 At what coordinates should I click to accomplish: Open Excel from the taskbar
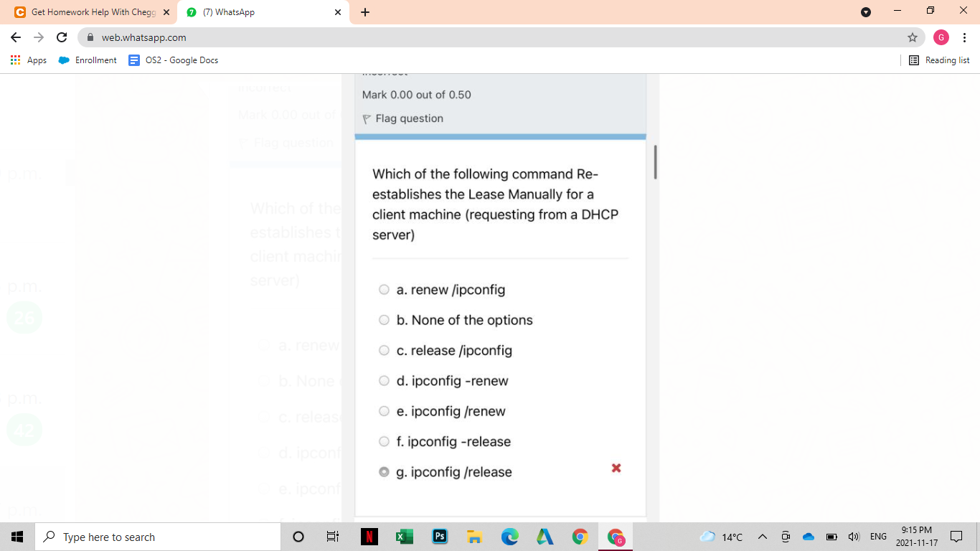[404, 537]
